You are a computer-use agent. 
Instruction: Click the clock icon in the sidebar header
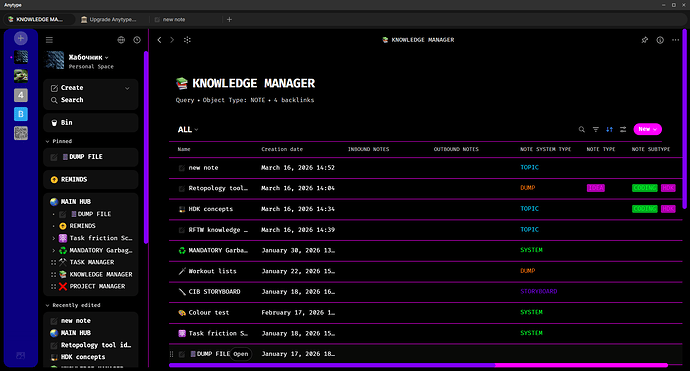[137, 40]
